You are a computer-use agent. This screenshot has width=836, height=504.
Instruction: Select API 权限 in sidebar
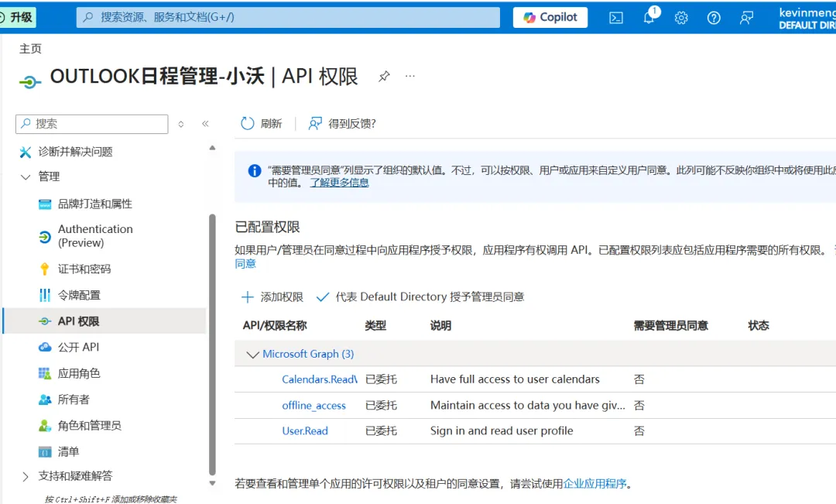pyautogui.click(x=104, y=321)
